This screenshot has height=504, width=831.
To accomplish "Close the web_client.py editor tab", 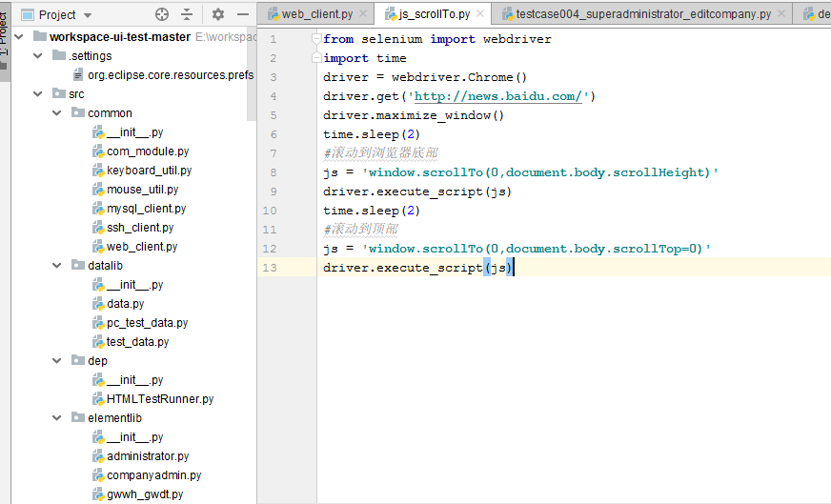I will 363,14.
